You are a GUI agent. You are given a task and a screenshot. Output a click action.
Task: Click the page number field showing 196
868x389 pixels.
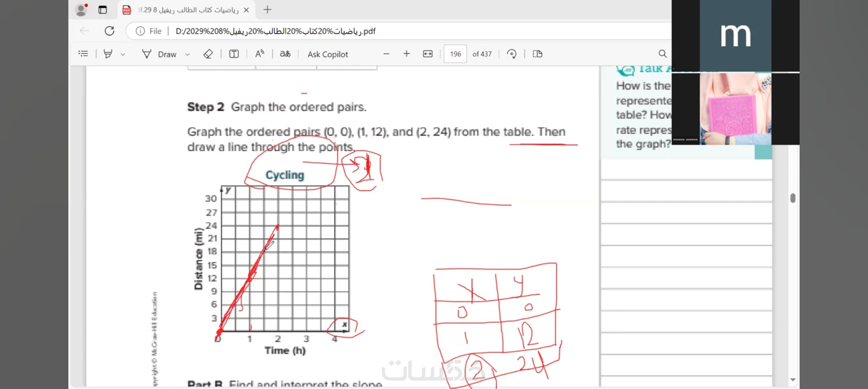(455, 54)
